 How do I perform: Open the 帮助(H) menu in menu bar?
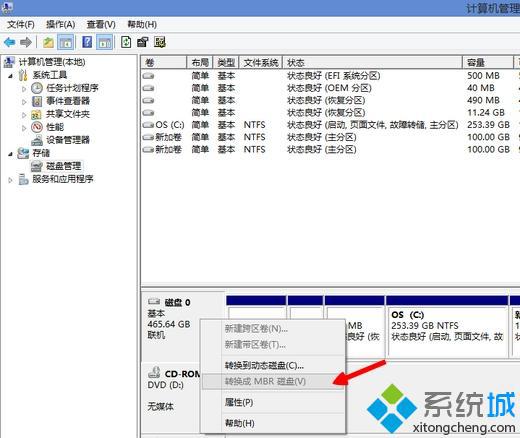pyautogui.click(x=142, y=25)
